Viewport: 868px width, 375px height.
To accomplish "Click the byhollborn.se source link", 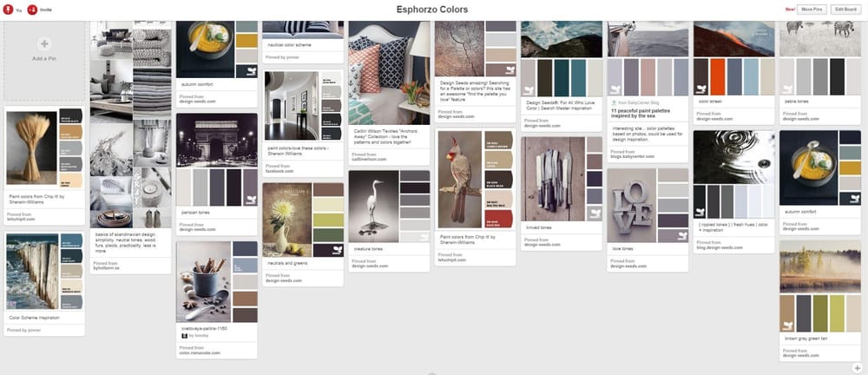I will coord(106,268).
